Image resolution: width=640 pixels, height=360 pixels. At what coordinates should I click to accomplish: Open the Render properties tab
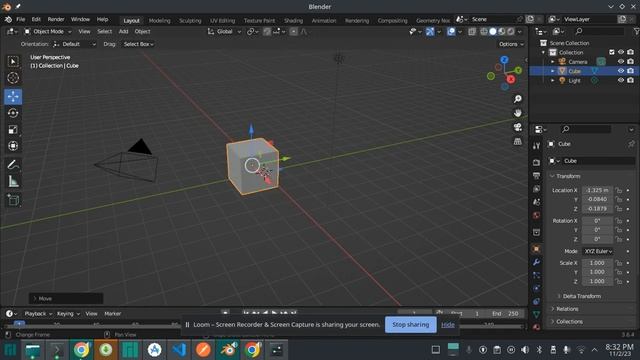[x=536, y=162]
